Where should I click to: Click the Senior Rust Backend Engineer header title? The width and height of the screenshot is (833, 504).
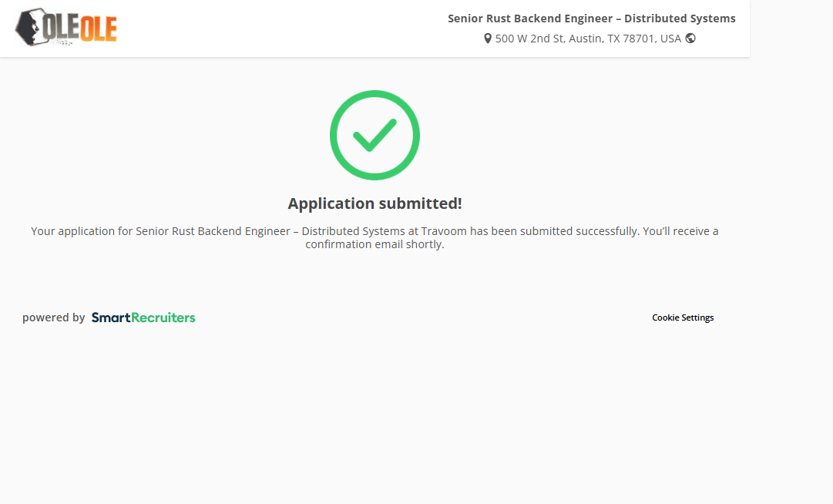tap(591, 18)
